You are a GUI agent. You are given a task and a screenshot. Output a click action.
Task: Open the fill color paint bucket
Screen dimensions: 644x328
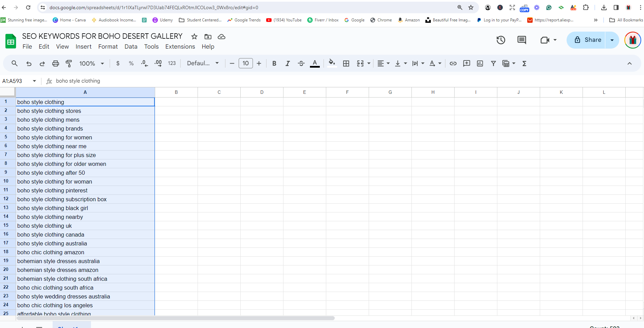[x=332, y=63]
